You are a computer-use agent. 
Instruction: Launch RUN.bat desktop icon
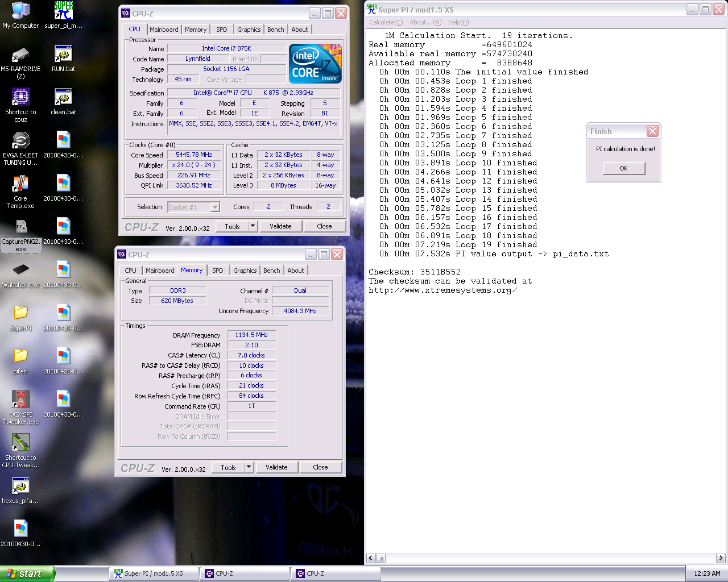point(63,59)
